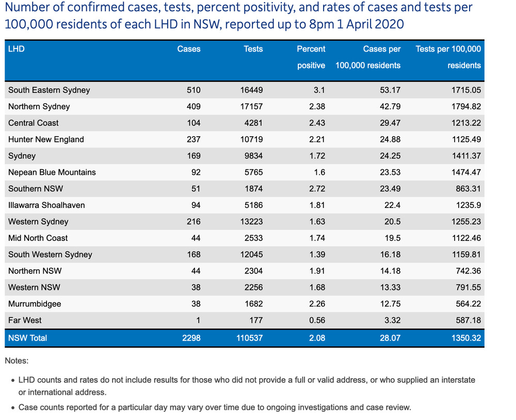This screenshot has width=516, height=420.
Task: Click the Far West row label
Action: pos(25,320)
